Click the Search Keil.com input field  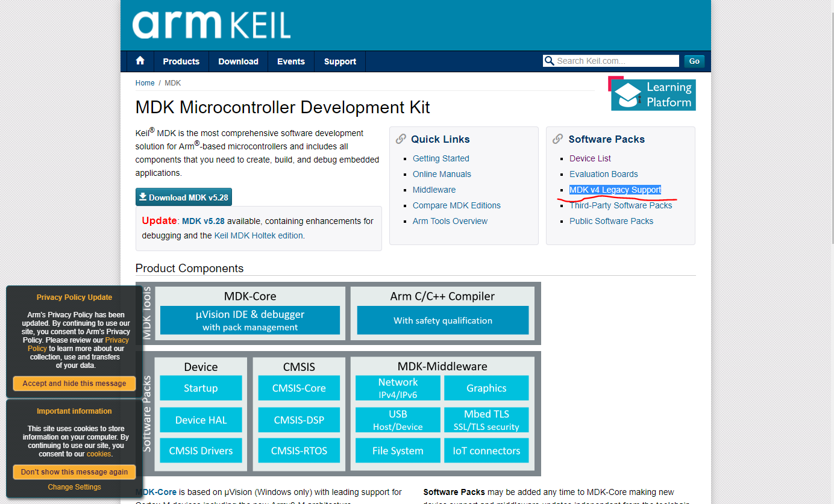617,61
